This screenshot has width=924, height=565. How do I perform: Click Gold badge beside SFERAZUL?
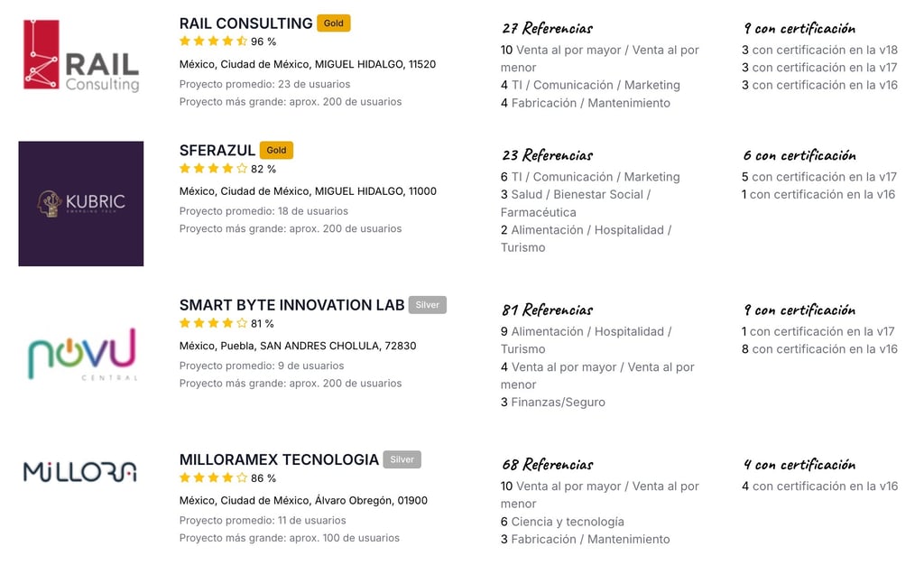pos(276,150)
